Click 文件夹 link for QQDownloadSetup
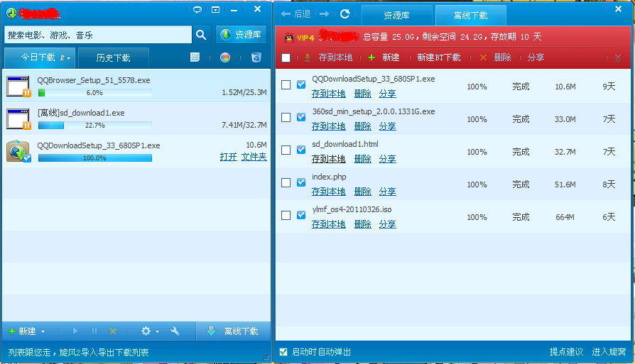 coord(254,157)
